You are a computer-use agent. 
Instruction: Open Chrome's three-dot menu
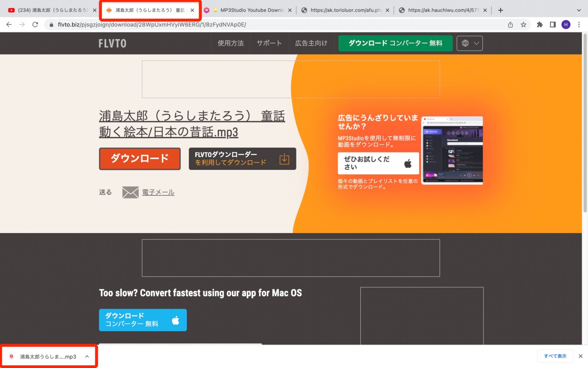579,25
